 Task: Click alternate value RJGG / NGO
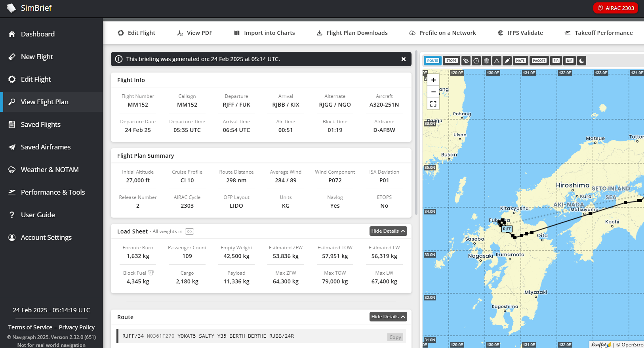coord(335,105)
